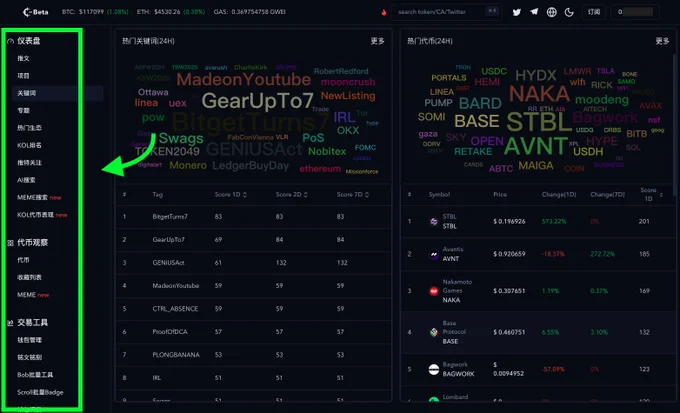Click the ETH price in header ticker
Screen dimensions: 680x413
pyautogui.click(x=167, y=12)
